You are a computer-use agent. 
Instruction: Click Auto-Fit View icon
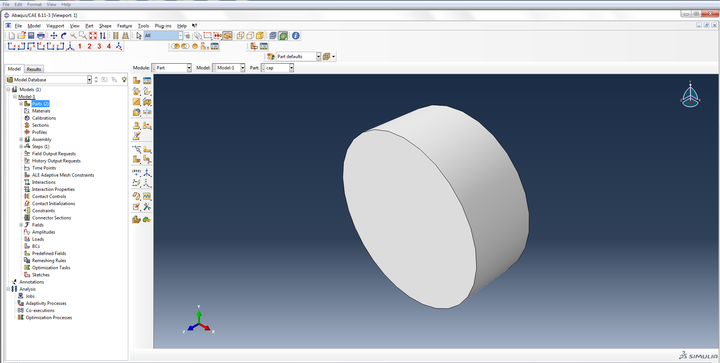coord(93,35)
